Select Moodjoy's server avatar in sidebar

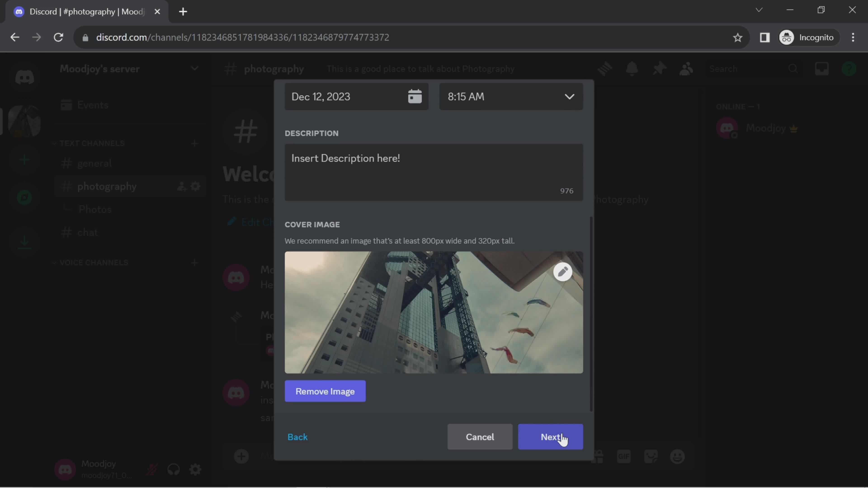[24, 121]
